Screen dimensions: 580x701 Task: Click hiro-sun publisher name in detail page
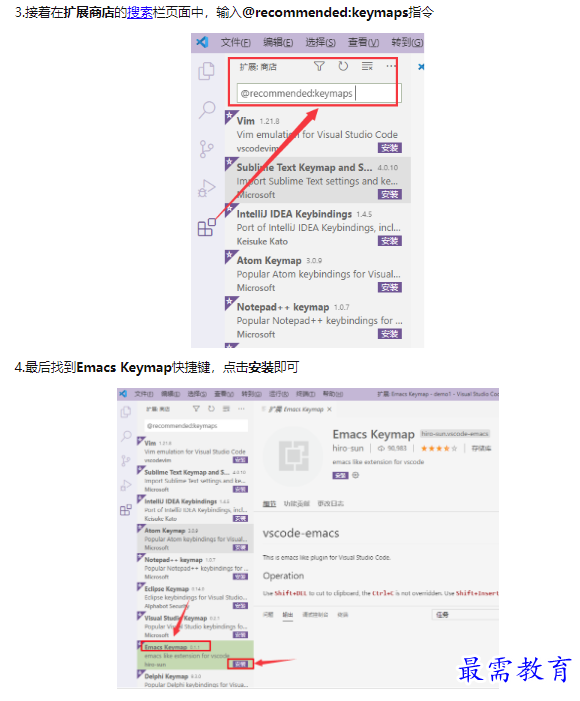point(348,448)
